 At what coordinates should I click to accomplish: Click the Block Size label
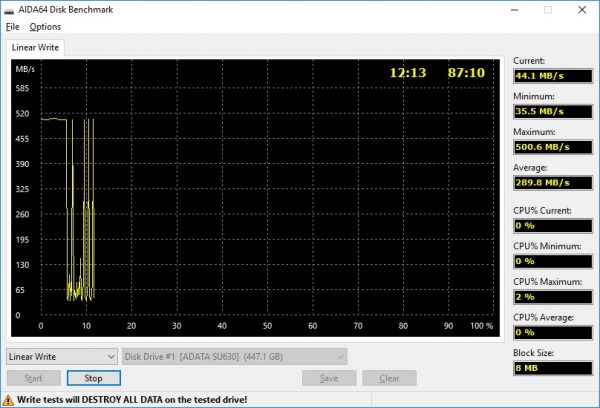pos(533,353)
